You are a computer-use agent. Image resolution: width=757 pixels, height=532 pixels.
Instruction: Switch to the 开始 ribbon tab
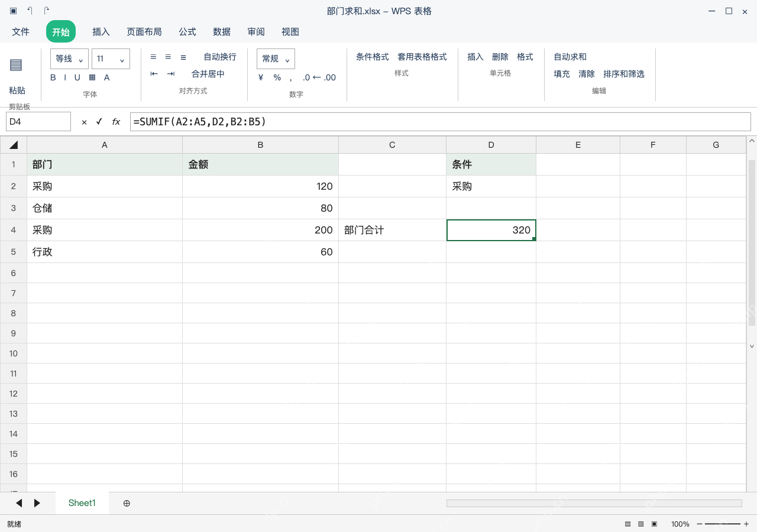(x=61, y=32)
